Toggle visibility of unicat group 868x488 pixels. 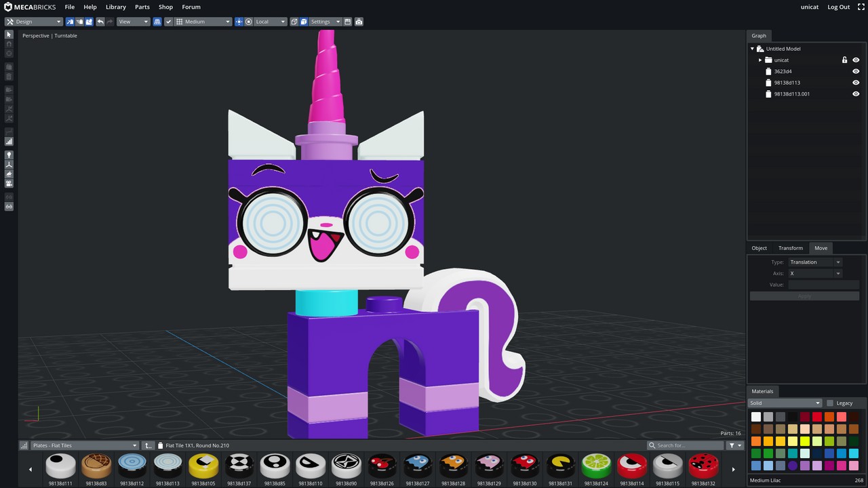tap(856, 60)
